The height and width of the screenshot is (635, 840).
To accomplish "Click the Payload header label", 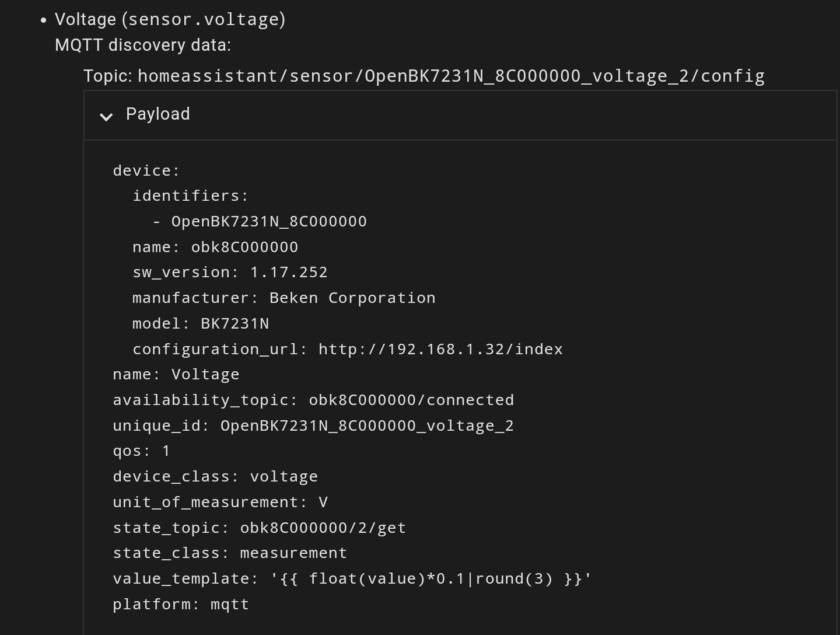I will click(157, 114).
